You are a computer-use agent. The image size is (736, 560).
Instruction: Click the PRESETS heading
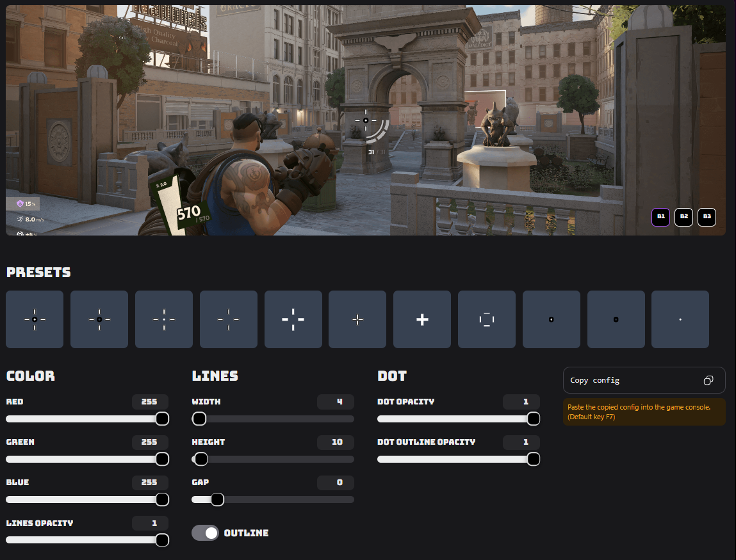(x=38, y=273)
